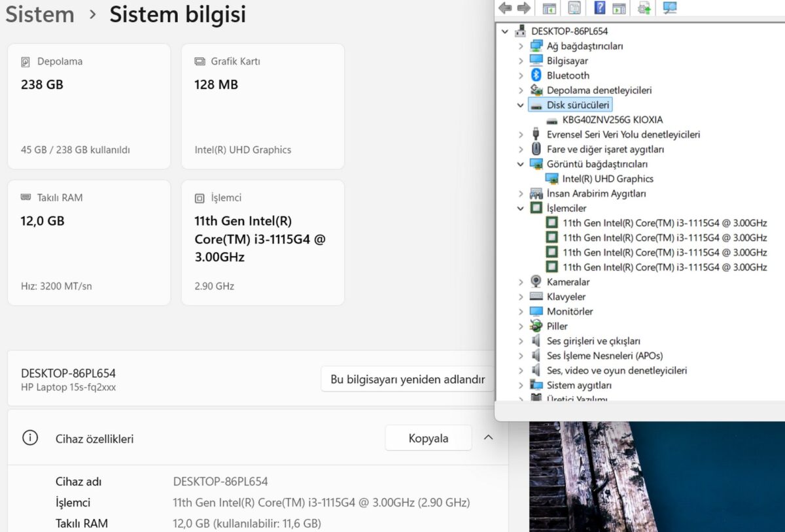Select the Fare ve diğer işaret aygıtları mouse icon
The height and width of the screenshot is (532, 785).
coord(536,149)
